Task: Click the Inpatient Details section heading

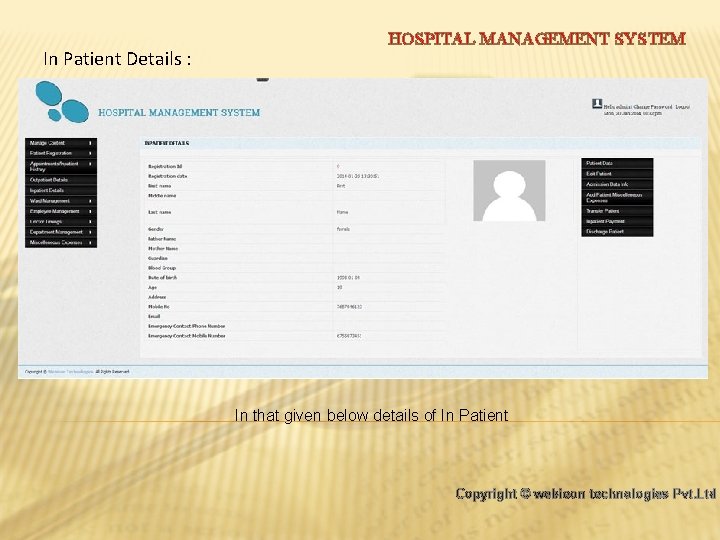Action: tap(167, 143)
